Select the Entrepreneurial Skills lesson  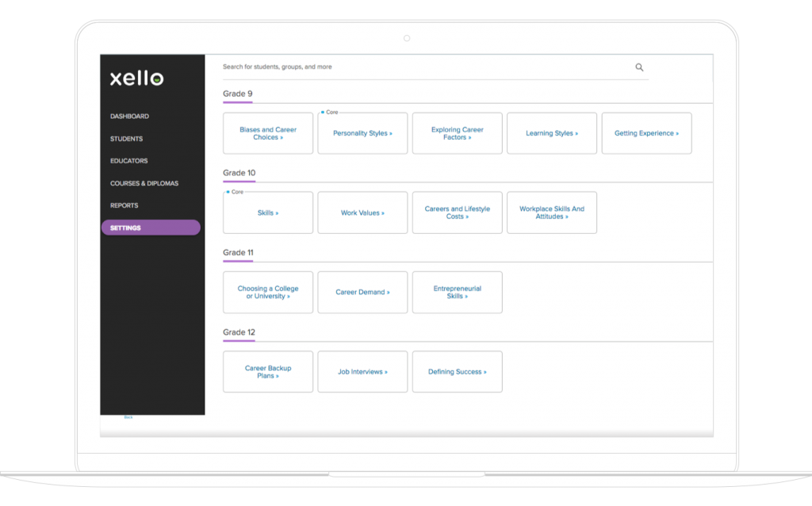(457, 292)
